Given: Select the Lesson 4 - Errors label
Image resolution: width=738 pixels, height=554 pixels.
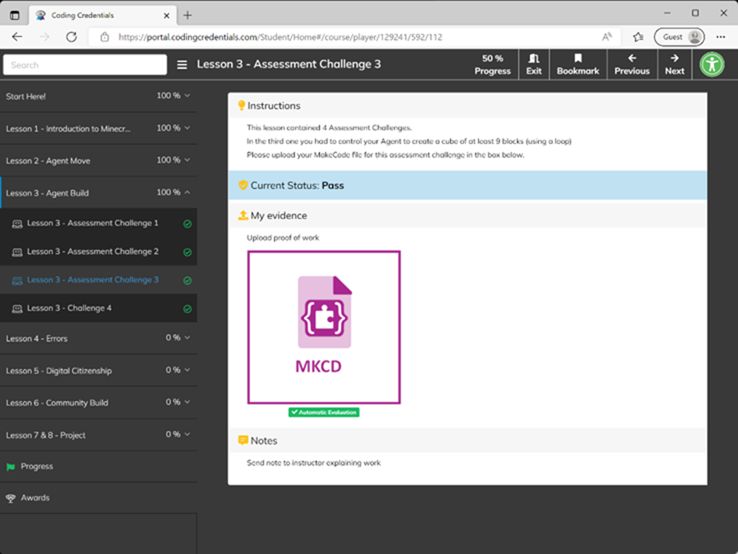Looking at the screenshot, I should [37, 338].
